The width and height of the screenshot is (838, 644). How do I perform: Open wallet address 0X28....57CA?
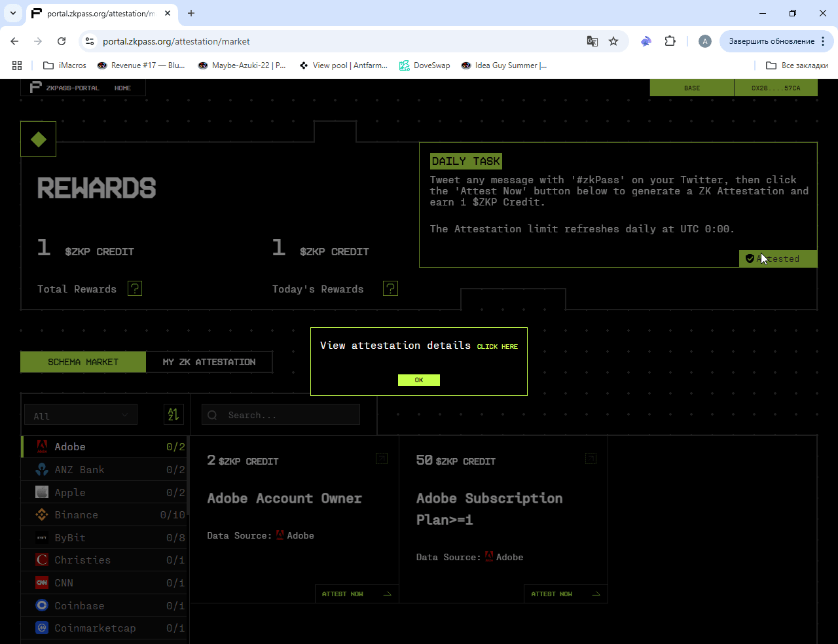[x=776, y=88]
